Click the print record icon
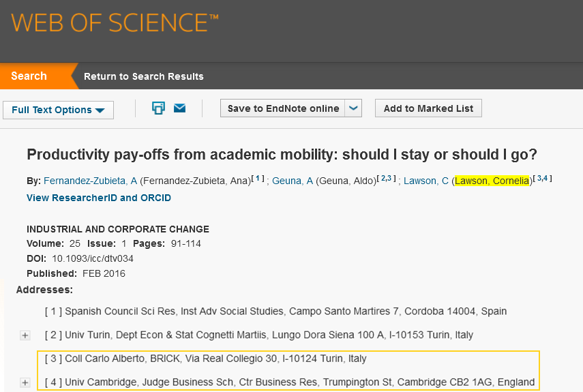Viewport: 583px width, 392px height. pyautogui.click(x=158, y=108)
